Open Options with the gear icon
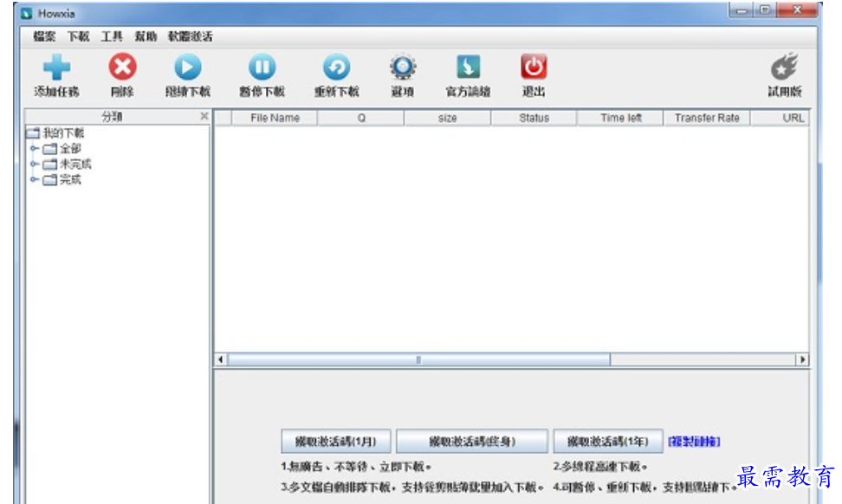This screenshot has width=842, height=504. click(403, 67)
